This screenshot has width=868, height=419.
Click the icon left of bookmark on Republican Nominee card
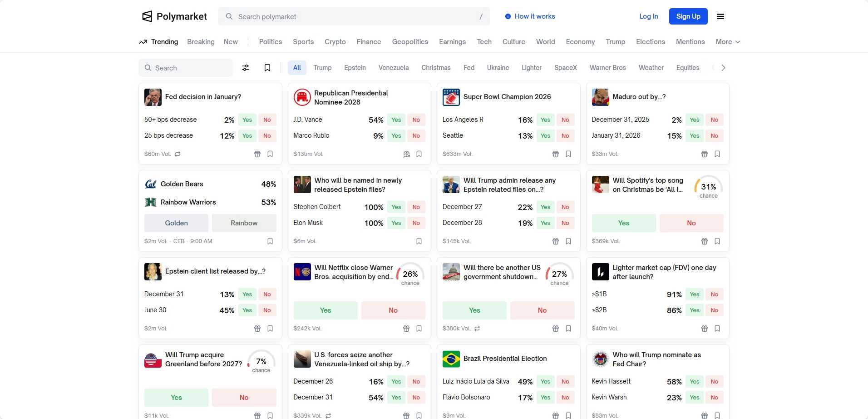pyautogui.click(x=406, y=154)
